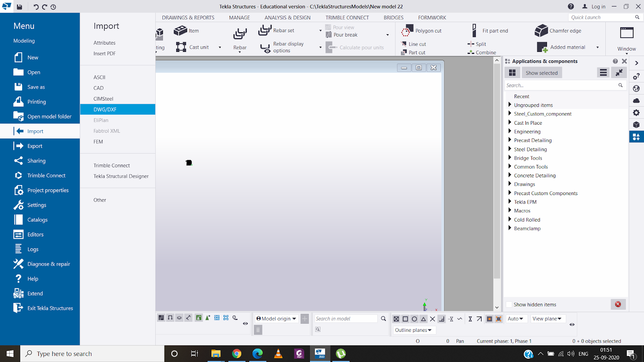Toggle snap to perpendicular points icon

coord(442,319)
